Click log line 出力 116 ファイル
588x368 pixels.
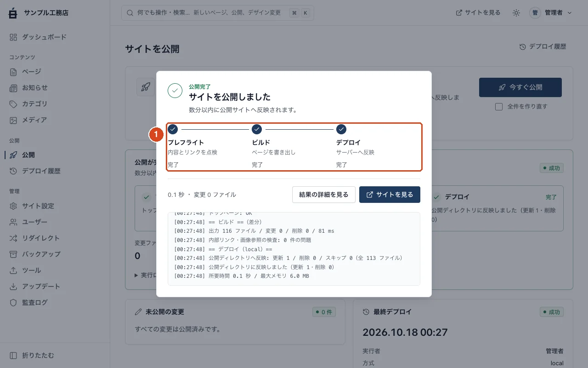[254, 231]
